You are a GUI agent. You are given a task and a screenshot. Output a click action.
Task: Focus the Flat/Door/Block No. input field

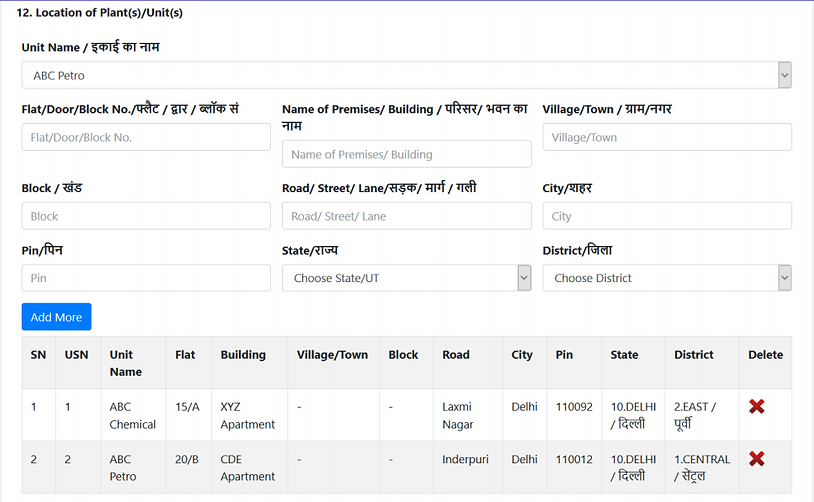click(146, 137)
